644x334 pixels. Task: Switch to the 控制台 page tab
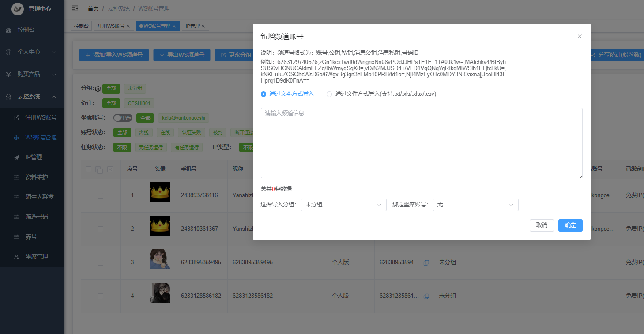tap(81, 26)
